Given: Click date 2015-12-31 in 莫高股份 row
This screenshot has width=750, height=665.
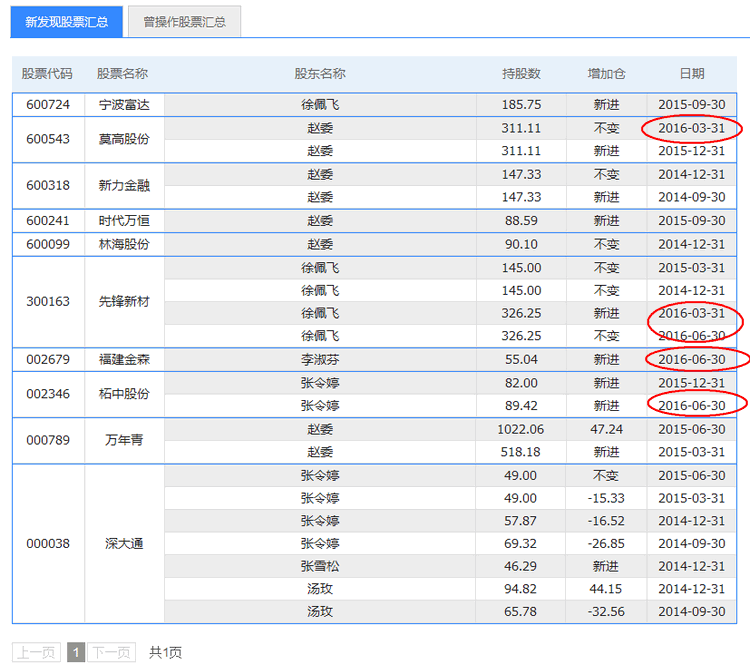Looking at the screenshot, I should coord(692,151).
